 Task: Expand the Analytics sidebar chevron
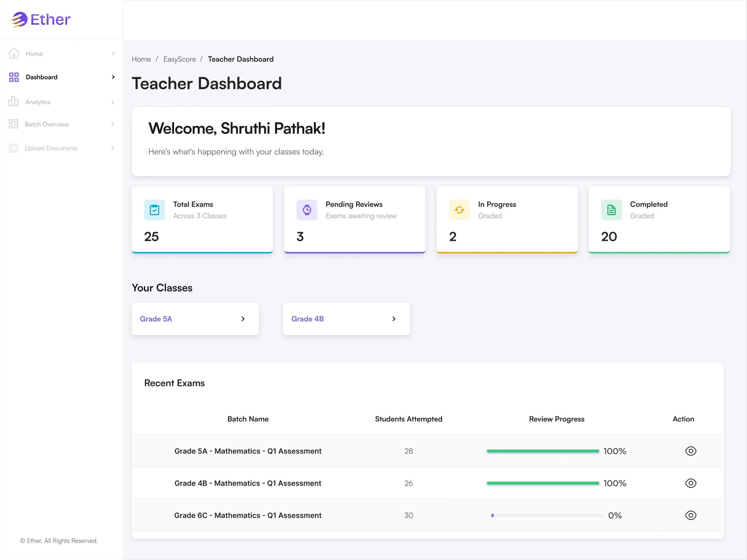[x=113, y=102]
